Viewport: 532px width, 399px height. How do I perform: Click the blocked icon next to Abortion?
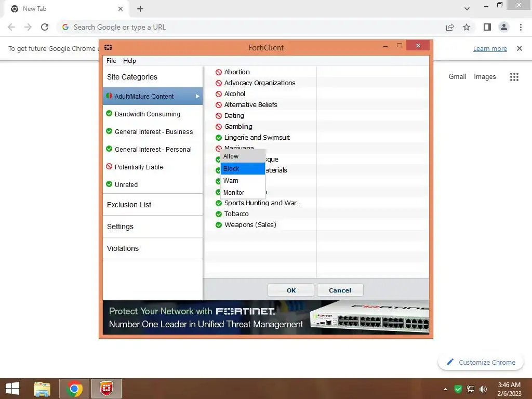219,72
